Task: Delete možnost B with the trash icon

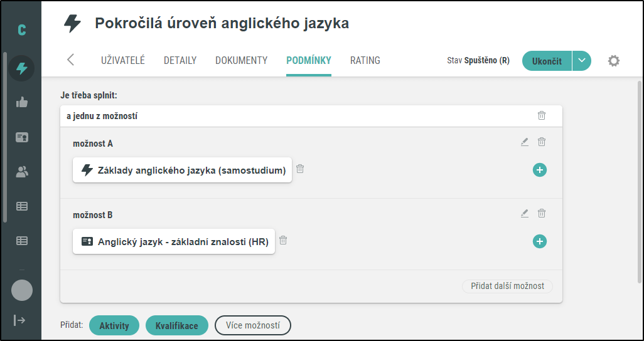Action: click(x=542, y=213)
